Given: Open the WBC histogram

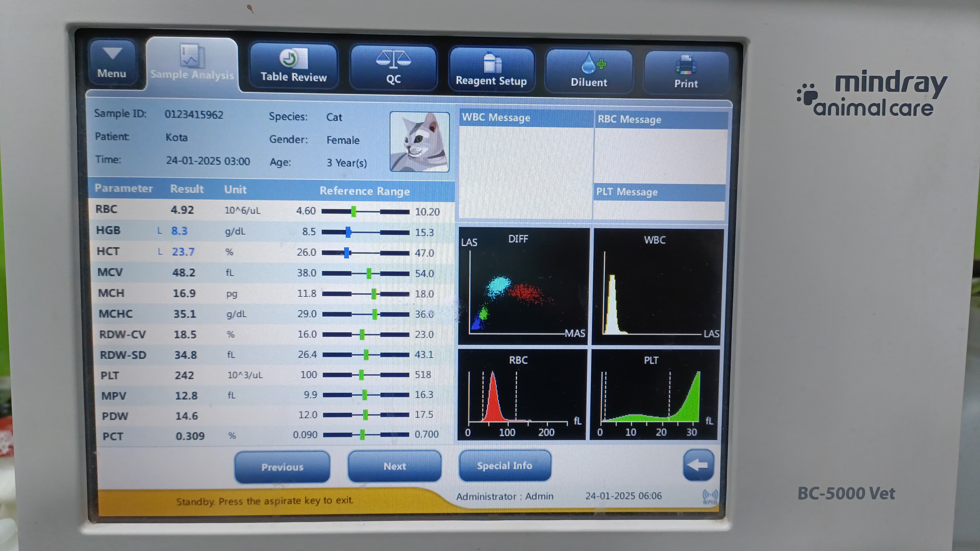Looking at the screenshot, I should click(657, 287).
